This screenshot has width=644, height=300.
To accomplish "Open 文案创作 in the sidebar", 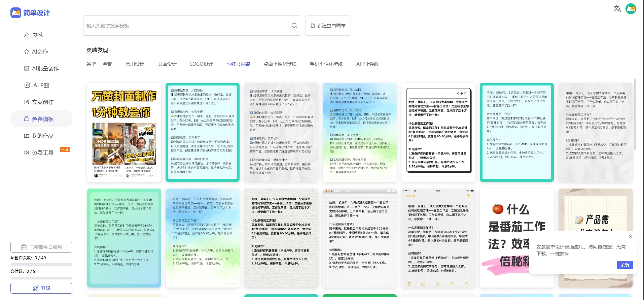I will [42, 102].
